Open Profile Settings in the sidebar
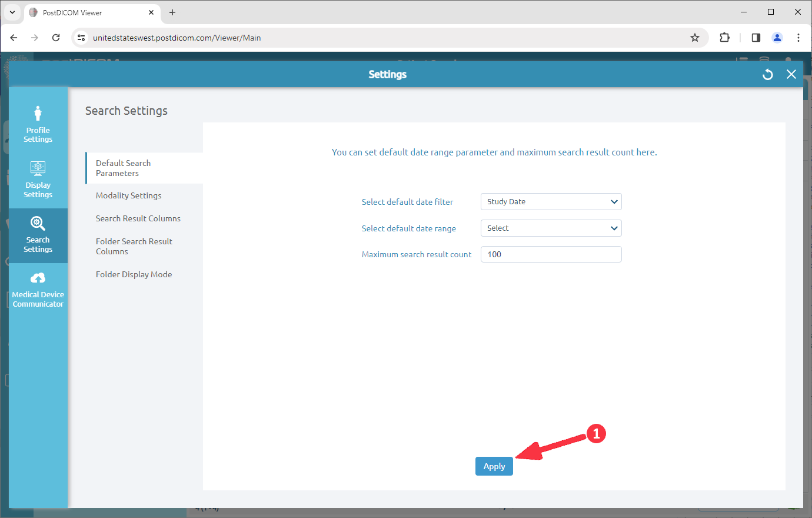The image size is (812, 518). click(x=38, y=122)
